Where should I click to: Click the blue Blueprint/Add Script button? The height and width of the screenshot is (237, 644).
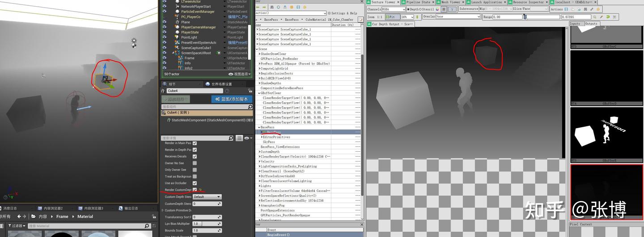click(231, 99)
